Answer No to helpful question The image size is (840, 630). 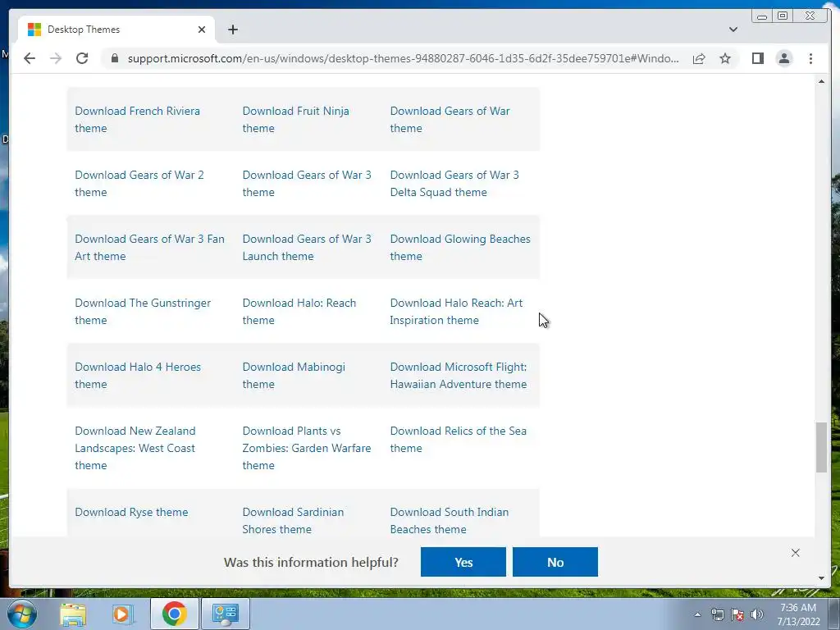(555, 562)
